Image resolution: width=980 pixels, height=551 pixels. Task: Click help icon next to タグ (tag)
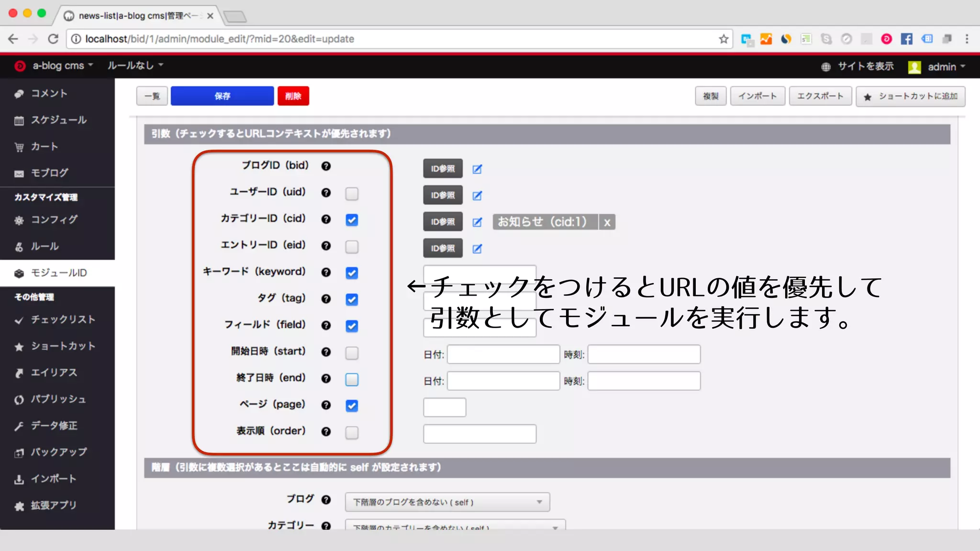point(326,299)
